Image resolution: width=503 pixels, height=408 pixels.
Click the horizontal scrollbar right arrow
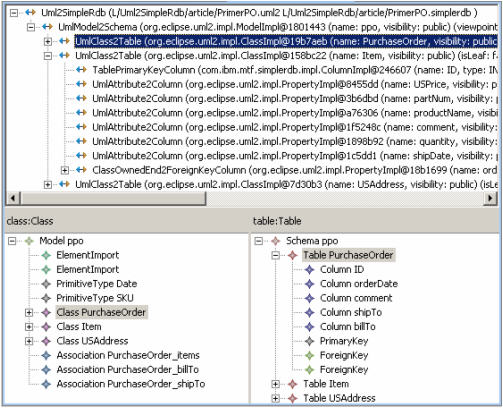pos(490,198)
